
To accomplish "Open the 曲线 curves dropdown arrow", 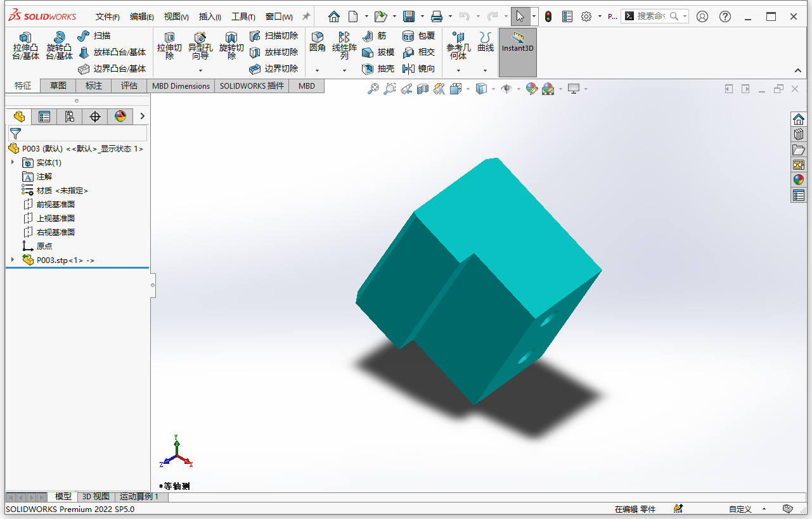I will [x=486, y=70].
